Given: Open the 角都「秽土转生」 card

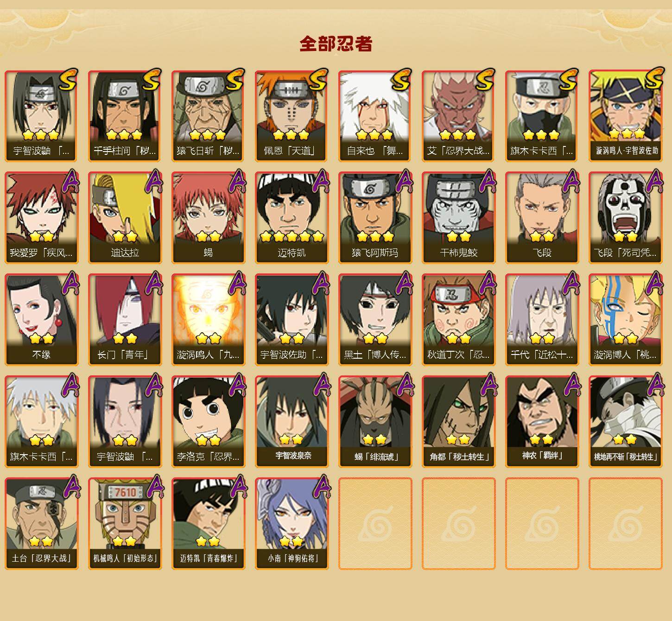Looking at the screenshot, I should (458, 422).
